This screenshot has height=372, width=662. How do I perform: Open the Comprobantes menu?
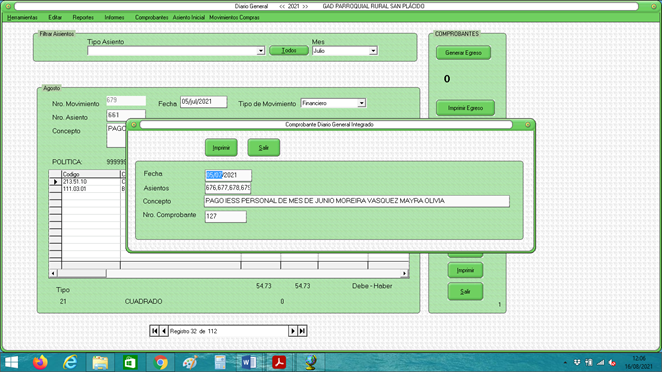point(152,17)
